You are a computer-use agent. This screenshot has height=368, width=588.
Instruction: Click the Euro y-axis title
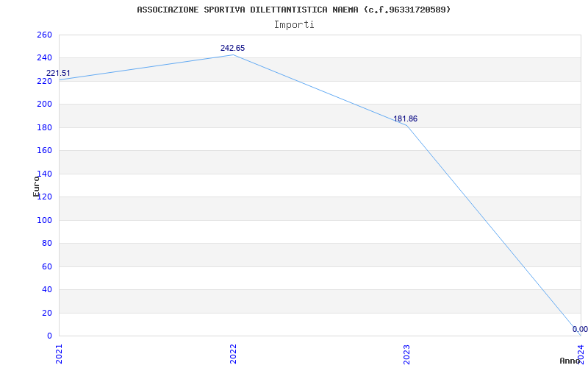[x=36, y=186]
